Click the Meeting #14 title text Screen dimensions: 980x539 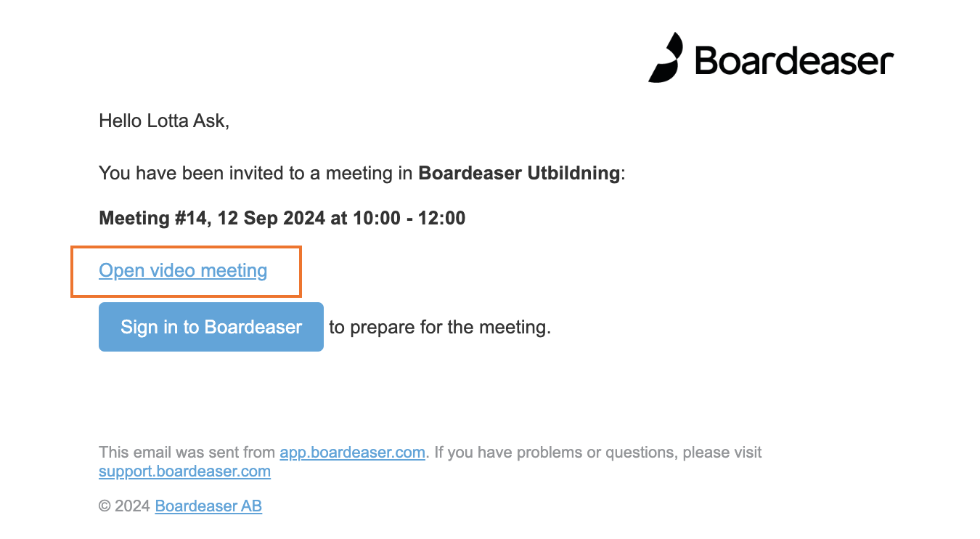(154, 218)
